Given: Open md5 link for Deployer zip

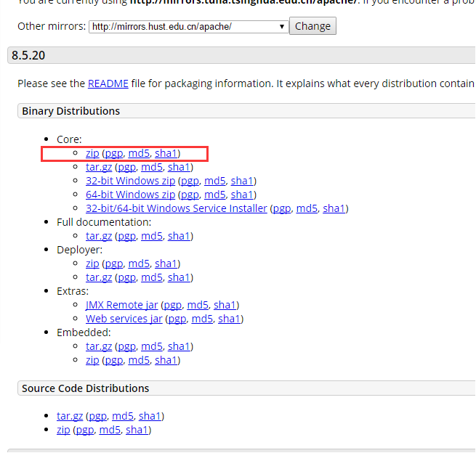Looking at the screenshot, I should [x=139, y=264].
